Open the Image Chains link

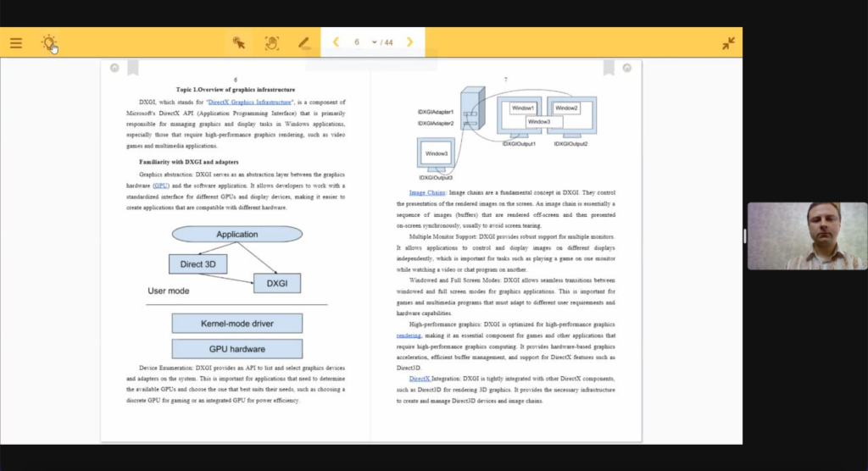(427, 192)
